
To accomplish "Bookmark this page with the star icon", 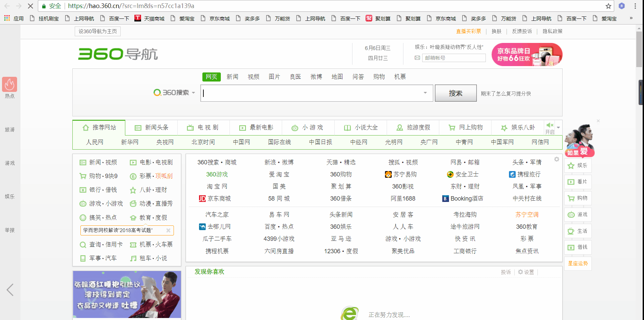I will 608,6.
